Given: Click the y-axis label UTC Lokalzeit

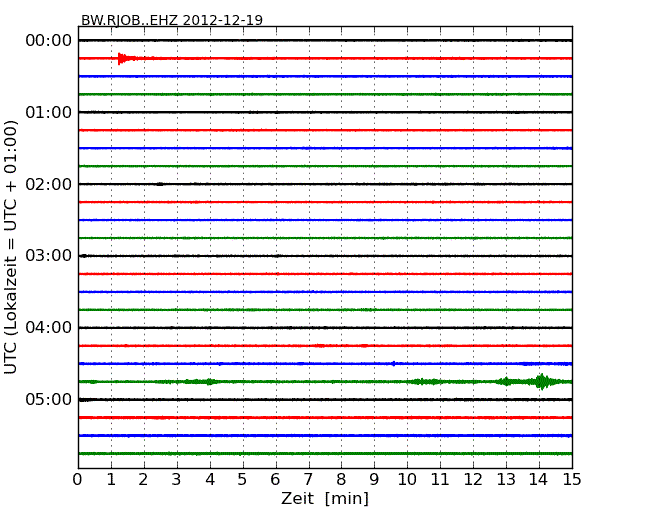Looking at the screenshot, I should tap(11, 247).
